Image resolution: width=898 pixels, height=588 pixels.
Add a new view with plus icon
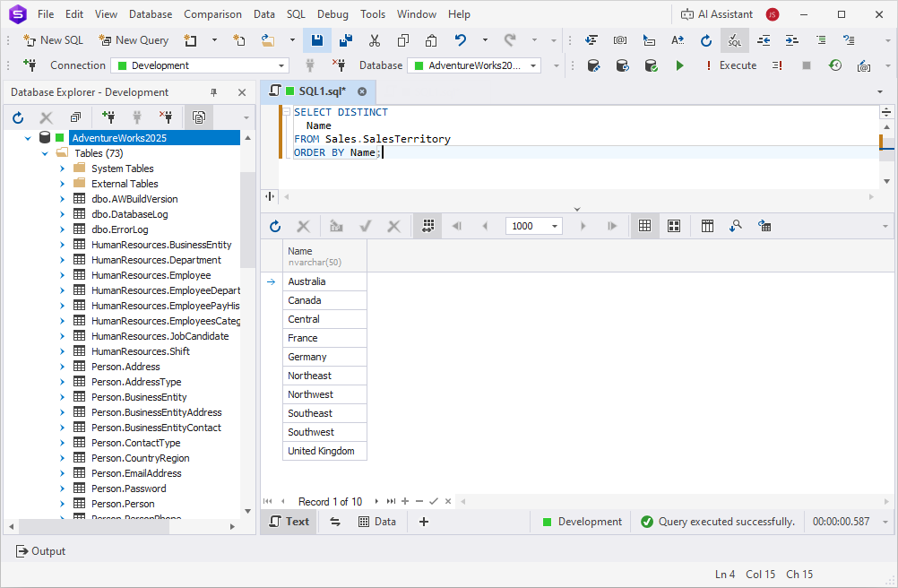point(424,522)
